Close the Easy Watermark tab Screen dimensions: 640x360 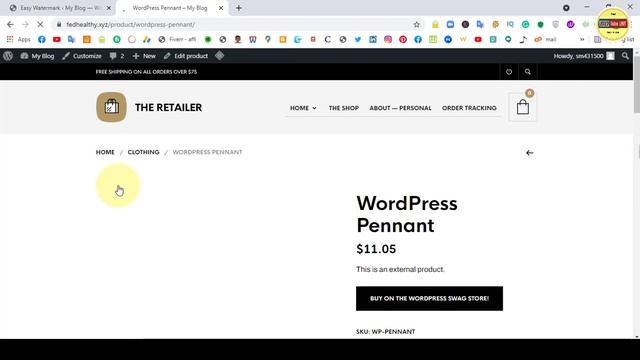tap(109, 8)
